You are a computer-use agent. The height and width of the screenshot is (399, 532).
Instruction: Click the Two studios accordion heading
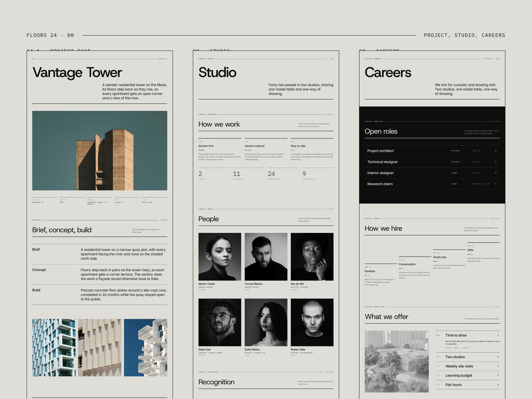click(455, 357)
